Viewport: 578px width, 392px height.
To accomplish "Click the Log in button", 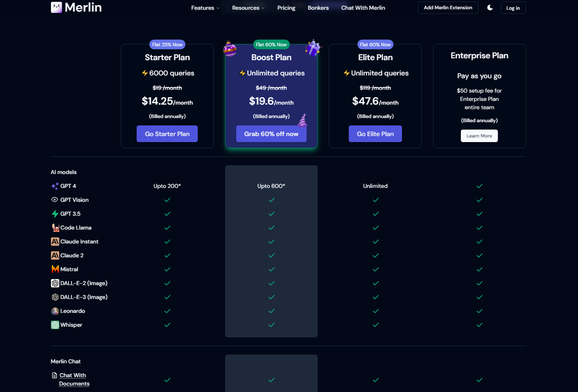I will click(513, 8).
